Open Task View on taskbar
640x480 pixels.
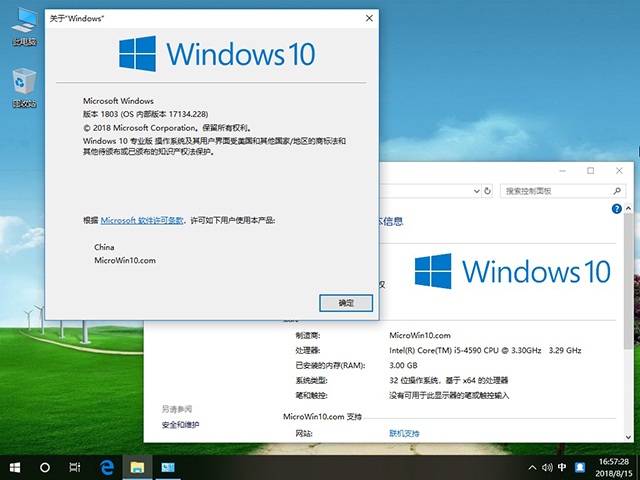(75, 467)
